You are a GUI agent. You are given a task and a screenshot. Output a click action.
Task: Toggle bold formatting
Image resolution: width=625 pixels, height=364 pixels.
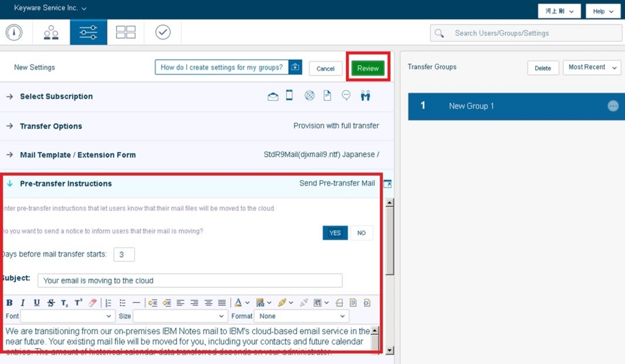click(9, 302)
